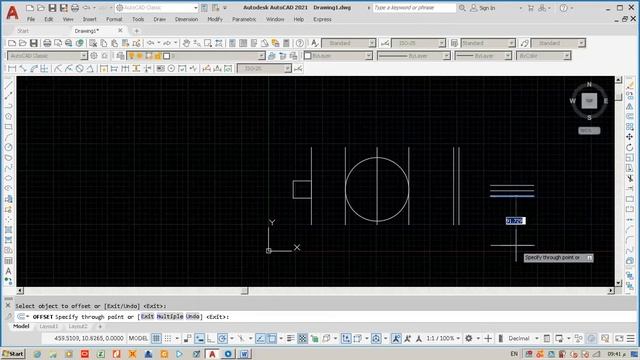Open the Text Style icon
The width and height of the screenshot is (640, 360).
[x=315, y=43]
